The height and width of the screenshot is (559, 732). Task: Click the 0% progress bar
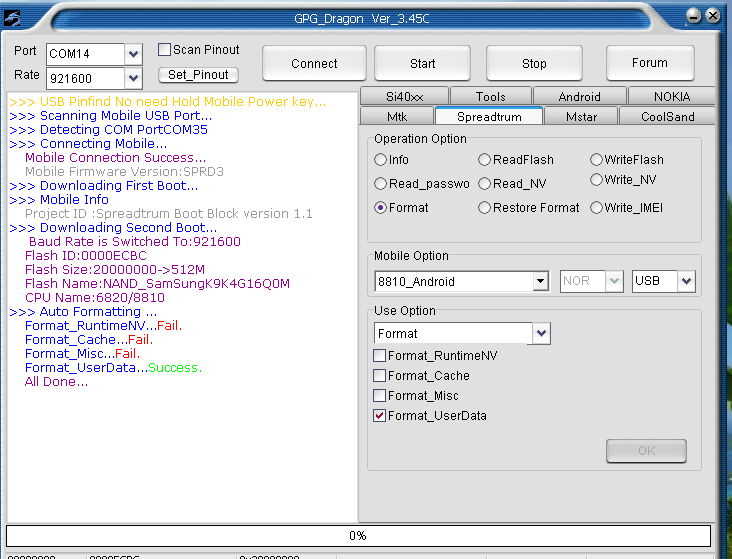point(358,536)
